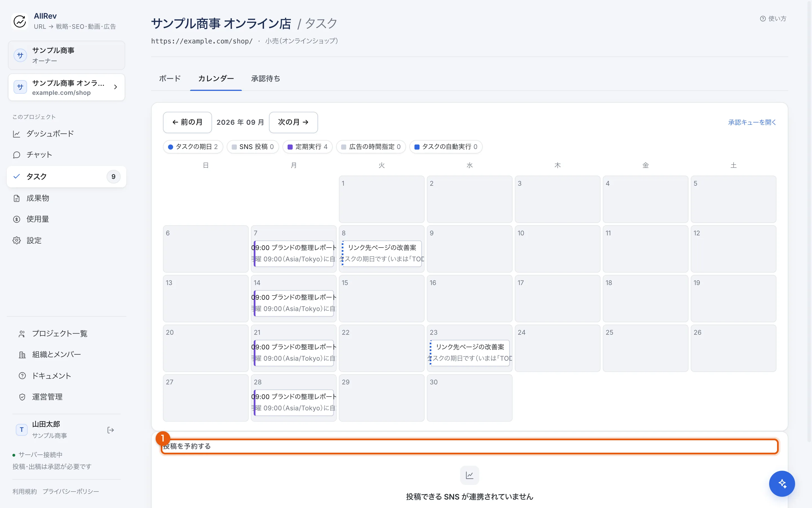This screenshot has height=508, width=812.
Task: Toggle the SNS 投稿 filter chip
Action: coord(253,147)
